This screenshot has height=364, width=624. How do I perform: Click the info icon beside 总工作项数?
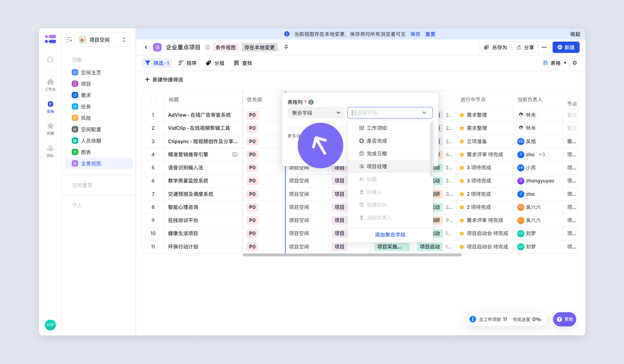[472, 319]
